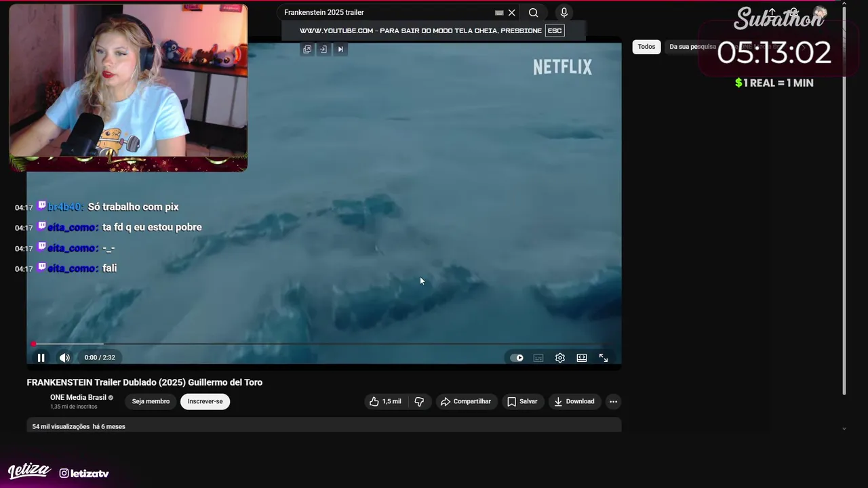Run the search with the magnifier icon
The width and height of the screenshot is (868, 488).
point(534,12)
